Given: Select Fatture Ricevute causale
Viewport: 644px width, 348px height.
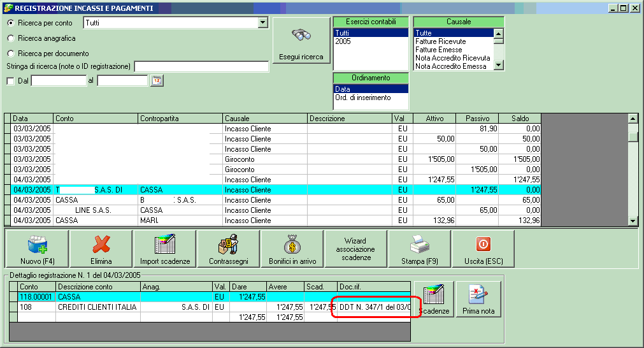Looking at the screenshot, I should (454, 41).
